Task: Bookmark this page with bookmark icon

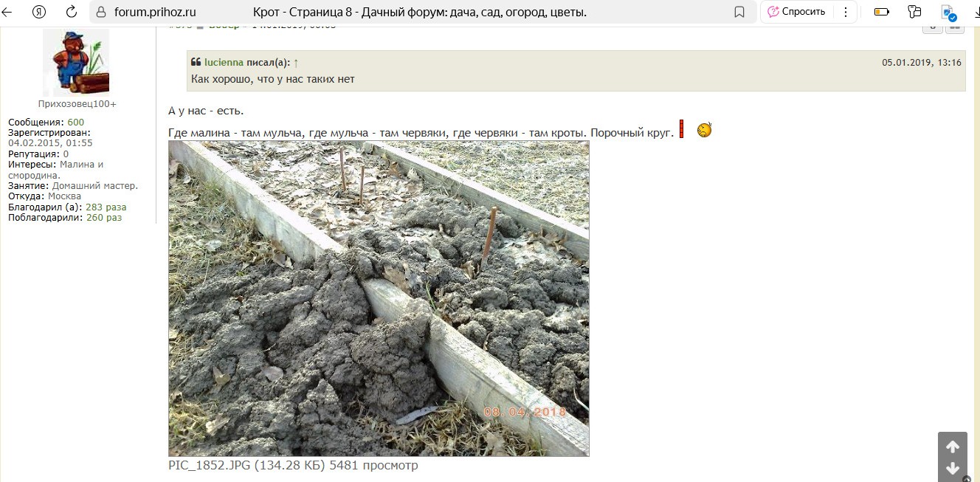Action: (x=739, y=13)
